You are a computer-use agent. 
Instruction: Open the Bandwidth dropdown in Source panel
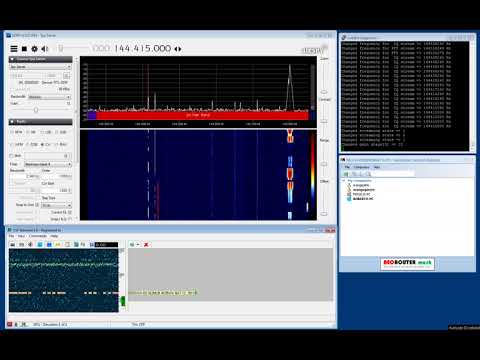49,97
